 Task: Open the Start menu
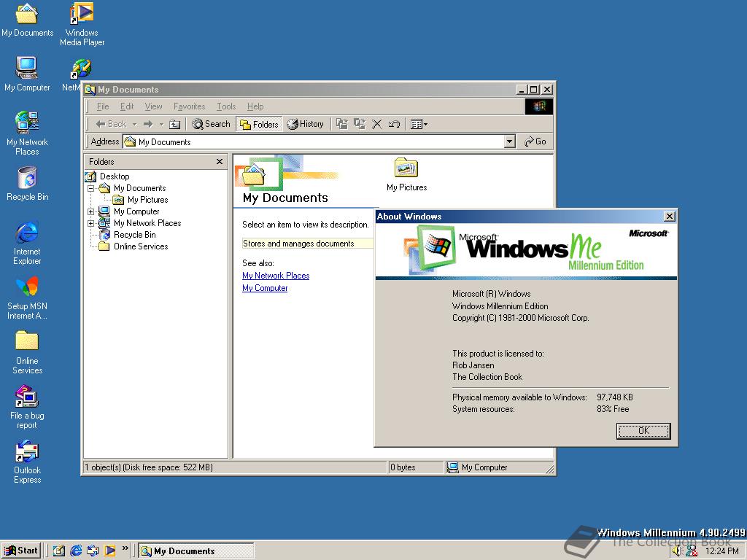coord(21,551)
